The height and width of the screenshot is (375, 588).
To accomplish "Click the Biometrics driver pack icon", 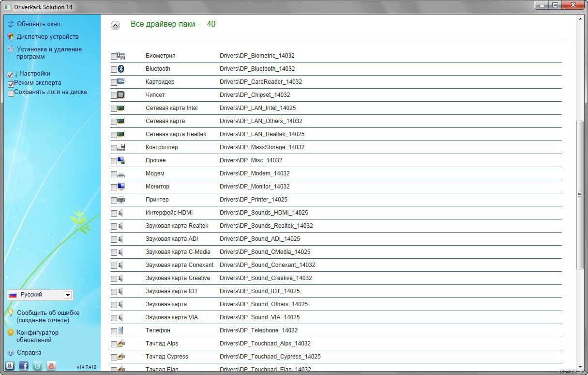I will [121, 56].
